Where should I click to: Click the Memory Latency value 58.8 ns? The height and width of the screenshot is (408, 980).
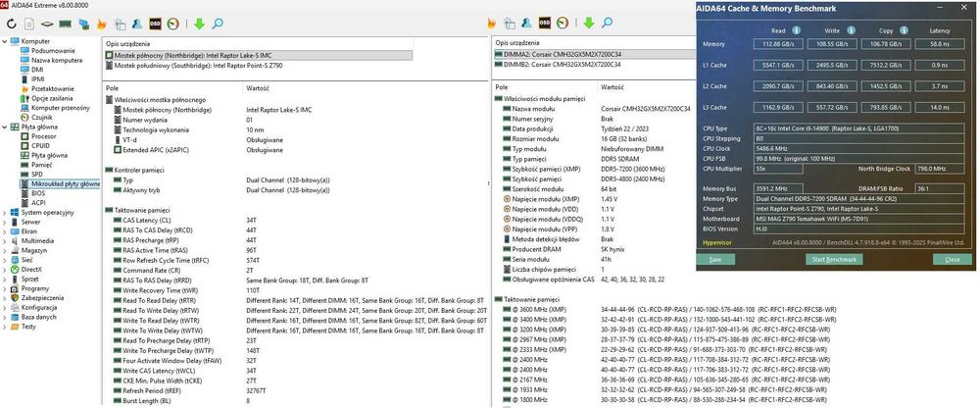point(940,44)
